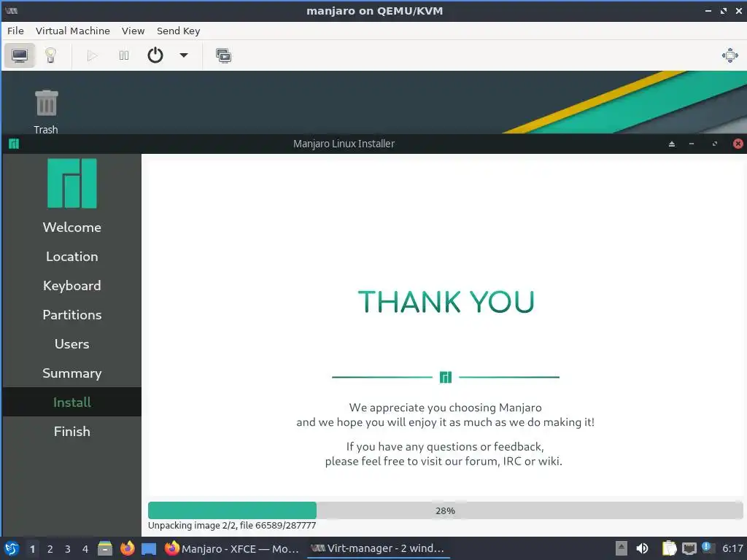Screen dimensions: 747x560
Task: Select the Install step in sidebar
Action: (72, 402)
